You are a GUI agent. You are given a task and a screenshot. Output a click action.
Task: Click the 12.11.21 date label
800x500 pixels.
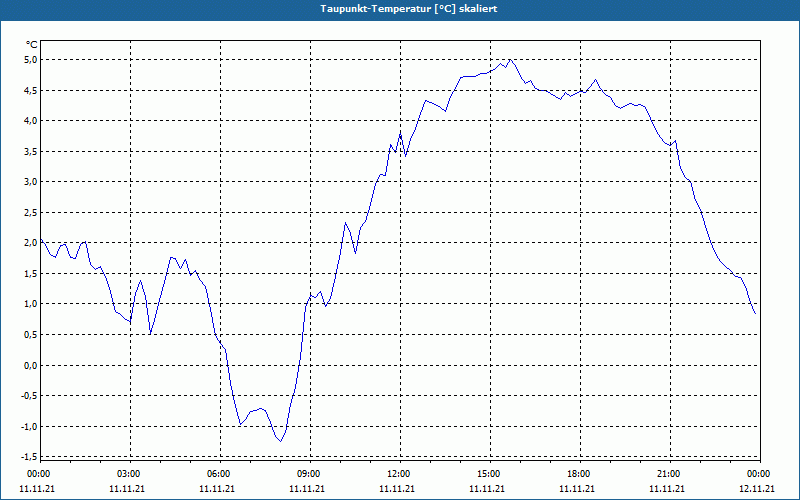pyautogui.click(x=757, y=489)
